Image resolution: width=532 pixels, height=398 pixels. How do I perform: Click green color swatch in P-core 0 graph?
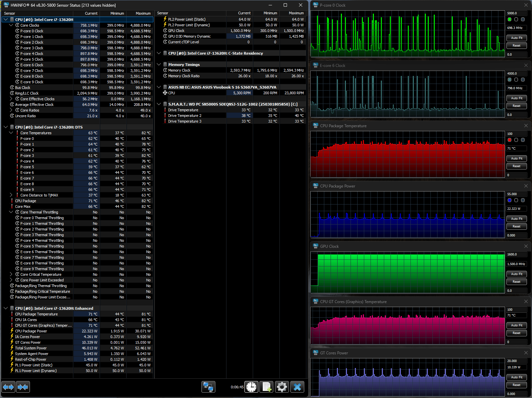pyautogui.click(x=510, y=20)
